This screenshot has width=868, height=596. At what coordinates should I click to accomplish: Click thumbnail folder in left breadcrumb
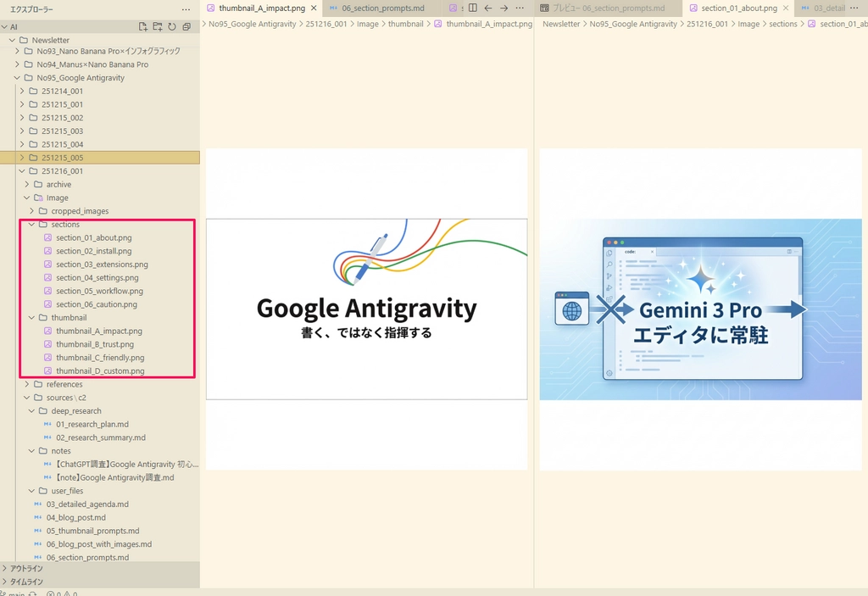point(406,24)
